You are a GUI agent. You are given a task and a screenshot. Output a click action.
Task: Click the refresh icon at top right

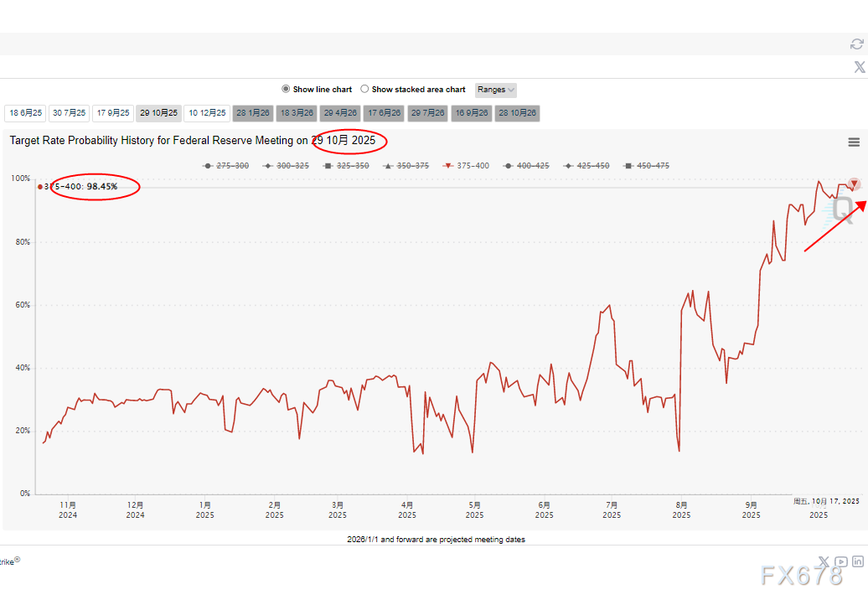coord(856,44)
